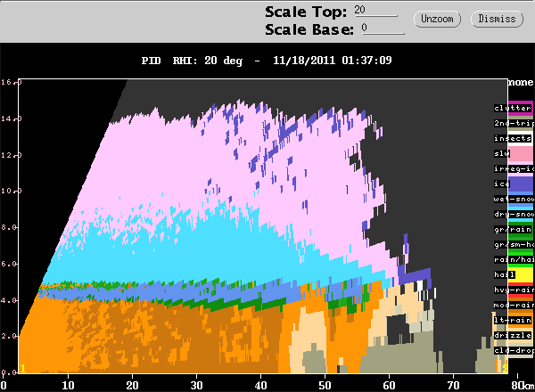Click the 2.0 height axis label

tap(9, 337)
